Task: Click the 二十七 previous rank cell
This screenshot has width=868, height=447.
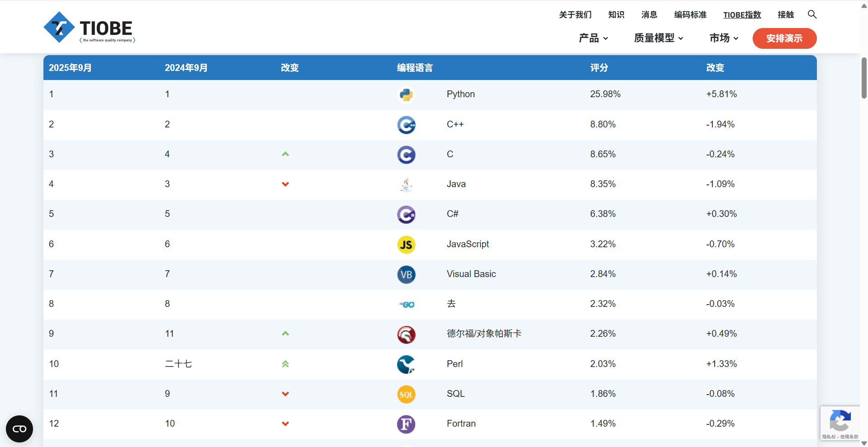Action: 178,364
